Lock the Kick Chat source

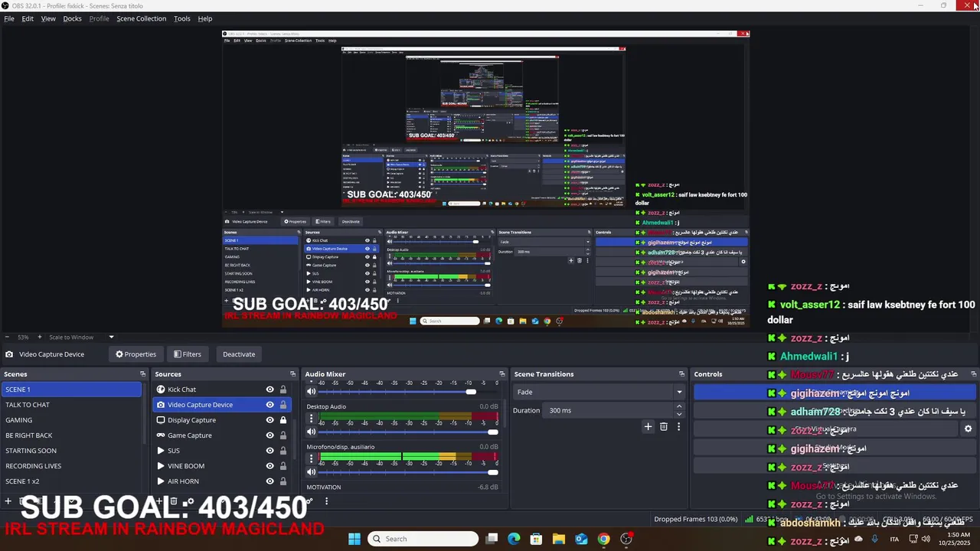point(283,390)
